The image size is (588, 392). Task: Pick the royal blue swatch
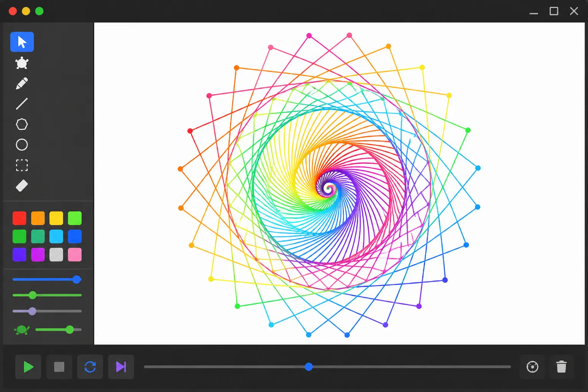(x=75, y=237)
